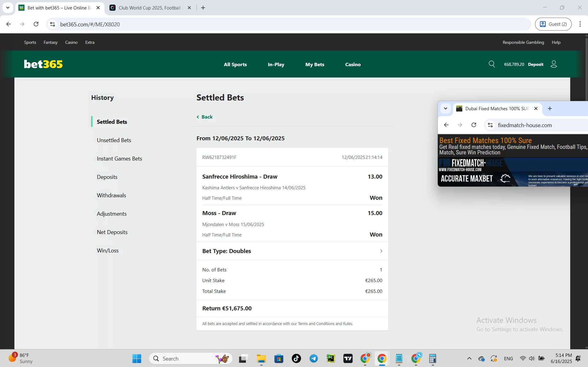Open site information settings in the address bar
The image size is (588, 367).
(x=52, y=24)
